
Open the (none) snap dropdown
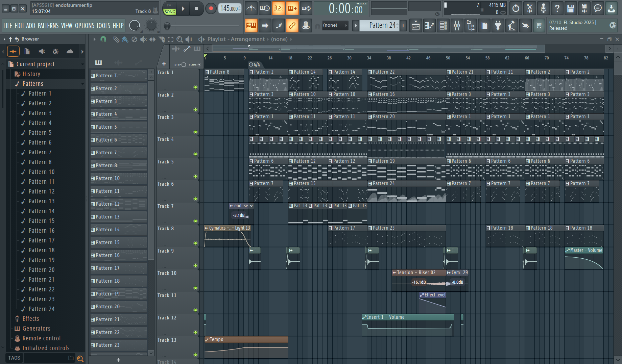335,25
